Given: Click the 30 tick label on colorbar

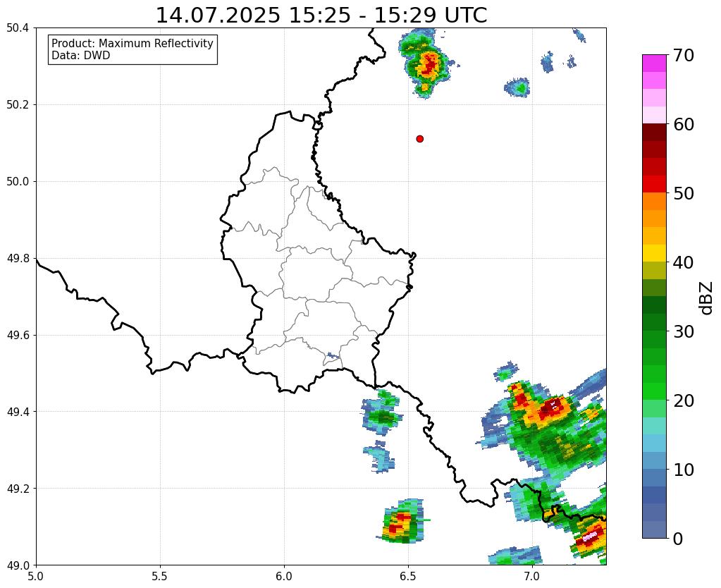Looking at the screenshot, I should tap(684, 331).
